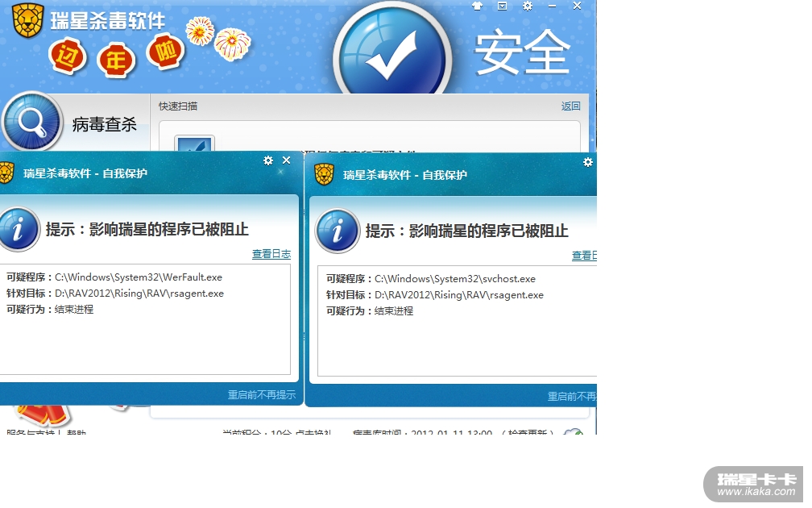Screen dimensions: 812x508
Task: Click rsagent.exe target line in WerFault alert
Action: pyautogui.click(x=115, y=294)
